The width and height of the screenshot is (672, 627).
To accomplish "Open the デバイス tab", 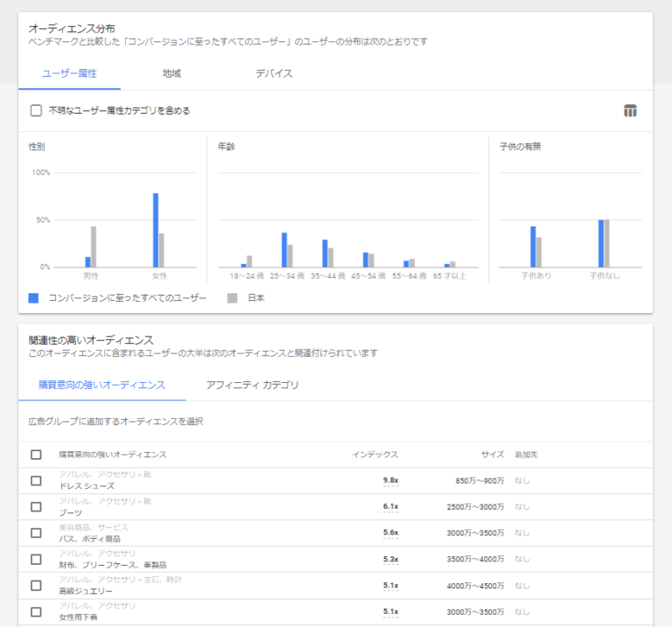I will [274, 73].
